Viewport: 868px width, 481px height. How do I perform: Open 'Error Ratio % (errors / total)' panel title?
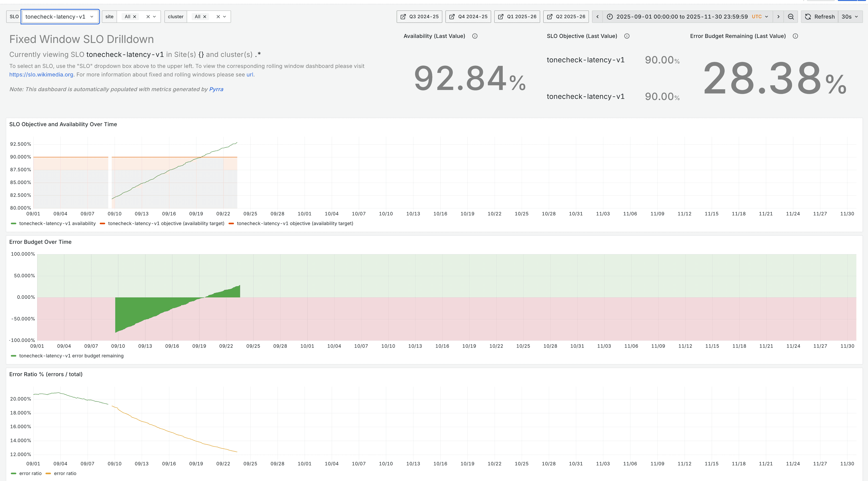click(46, 374)
